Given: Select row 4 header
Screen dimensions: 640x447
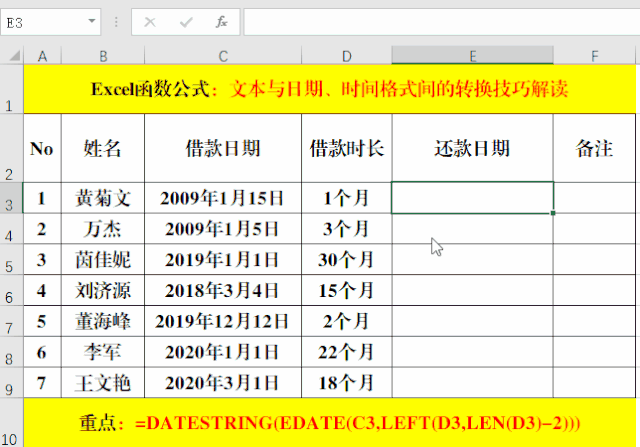Looking at the screenshot, I should click(11, 229).
